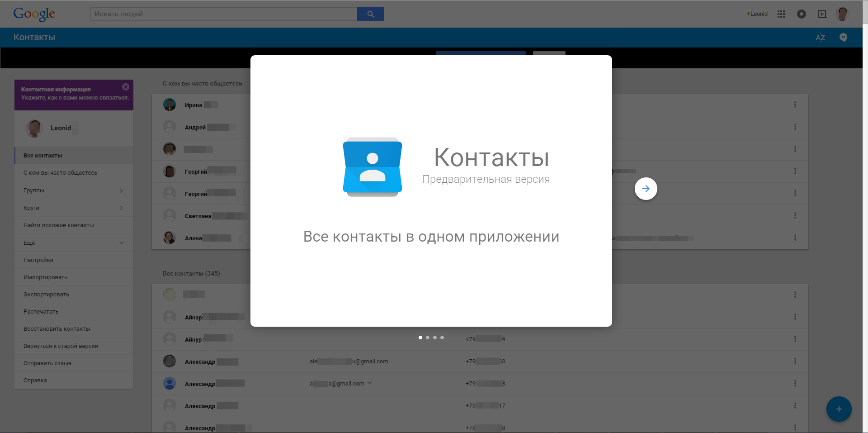This screenshot has height=433, width=868.
Task: Click the Контактная информация banner
Action: (x=74, y=95)
